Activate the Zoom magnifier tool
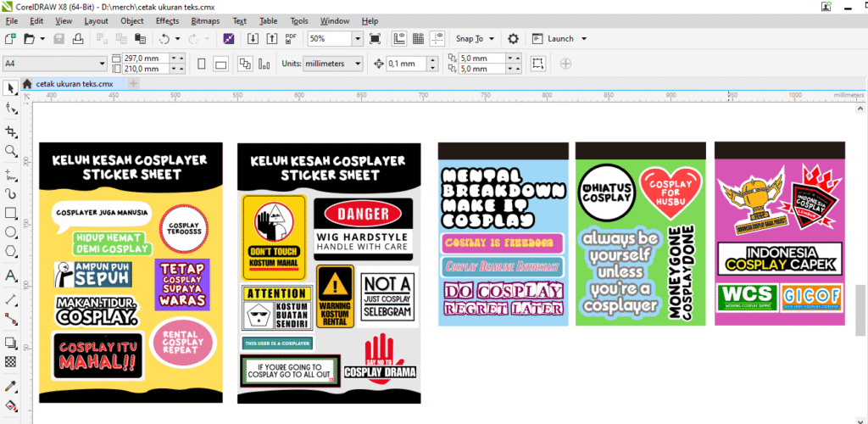Image resolution: width=868 pixels, height=424 pixels. pyautogui.click(x=10, y=151)
